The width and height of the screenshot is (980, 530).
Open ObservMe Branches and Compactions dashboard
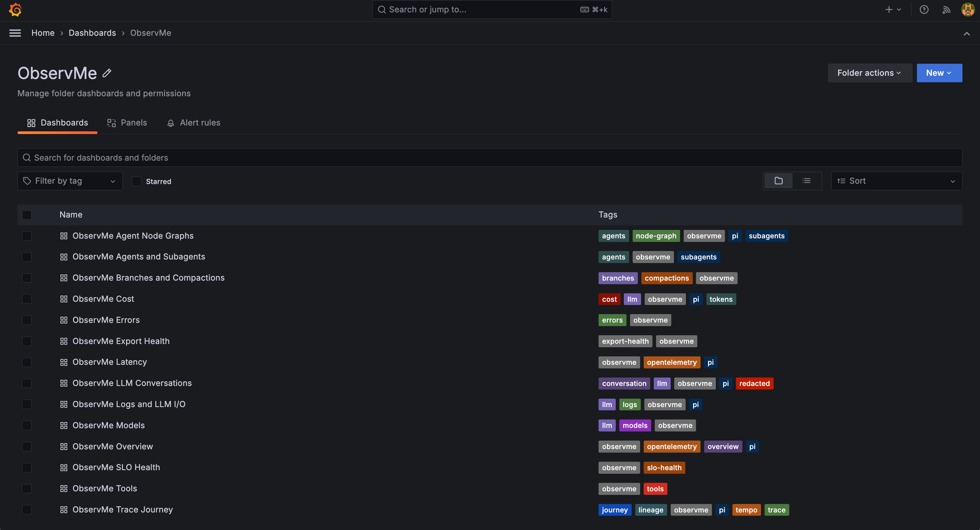pyautogui.click(x=148, y=278)
